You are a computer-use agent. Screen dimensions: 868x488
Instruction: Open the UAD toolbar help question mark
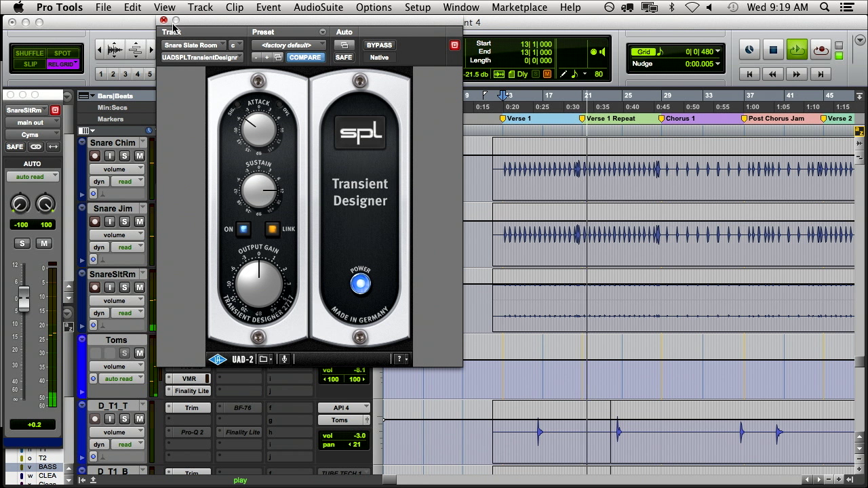[401, 359]
